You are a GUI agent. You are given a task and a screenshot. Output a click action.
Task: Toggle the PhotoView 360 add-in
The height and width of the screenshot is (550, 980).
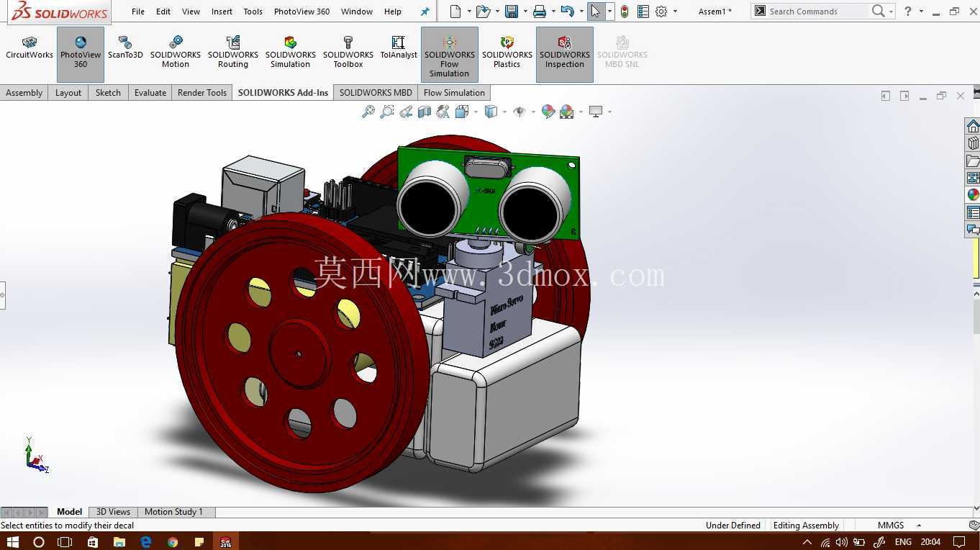tap(81, 54)
